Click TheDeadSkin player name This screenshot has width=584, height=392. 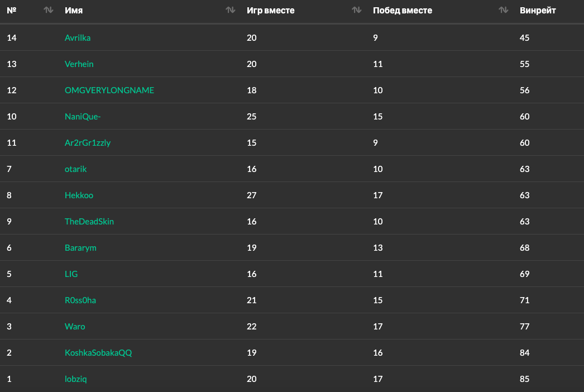click(89, 222)
